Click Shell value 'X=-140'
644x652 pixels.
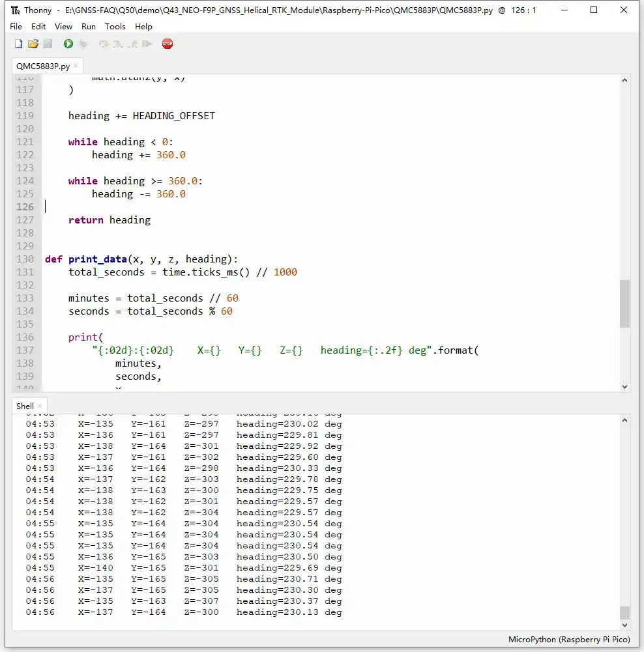click(x=95, y=567)
